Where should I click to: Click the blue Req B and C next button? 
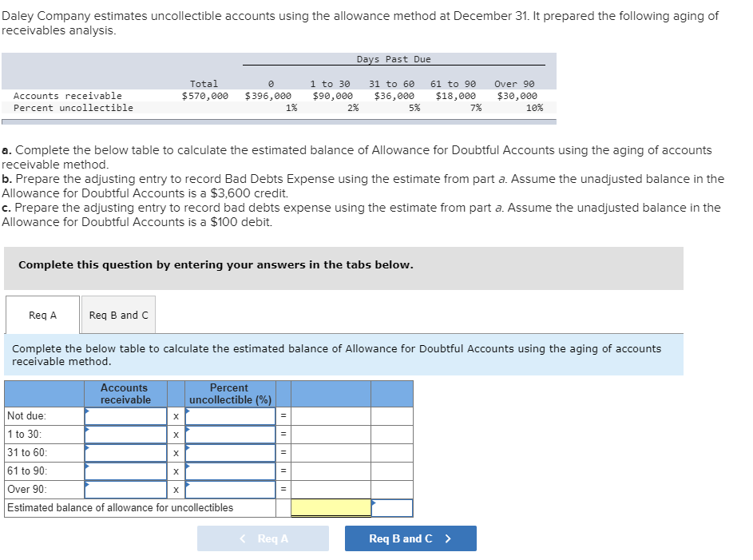(x=410, y=538)
